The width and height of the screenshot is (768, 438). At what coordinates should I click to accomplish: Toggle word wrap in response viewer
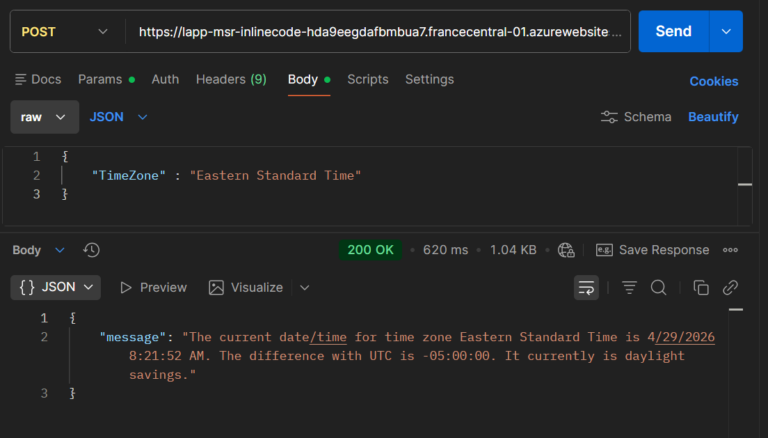pos(586,288)
